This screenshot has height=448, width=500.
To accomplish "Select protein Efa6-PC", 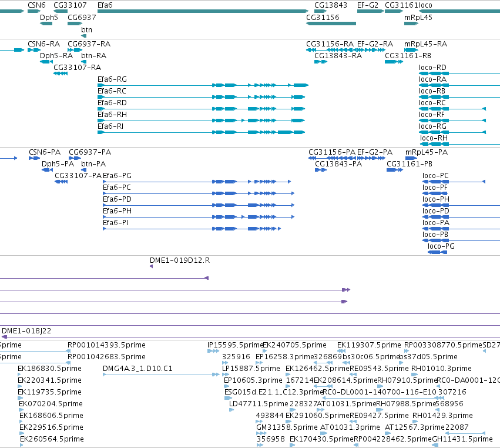I will click(x=117, y=188).
